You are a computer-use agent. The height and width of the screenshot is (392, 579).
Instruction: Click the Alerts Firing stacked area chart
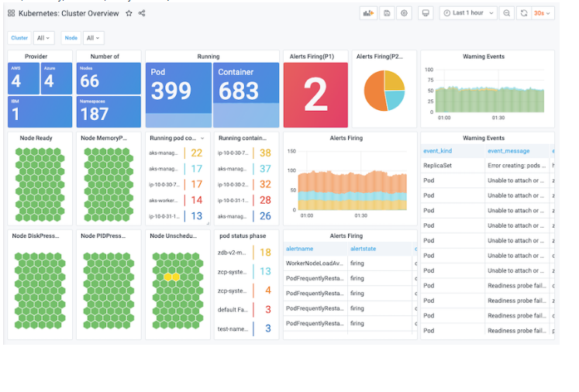352,190
